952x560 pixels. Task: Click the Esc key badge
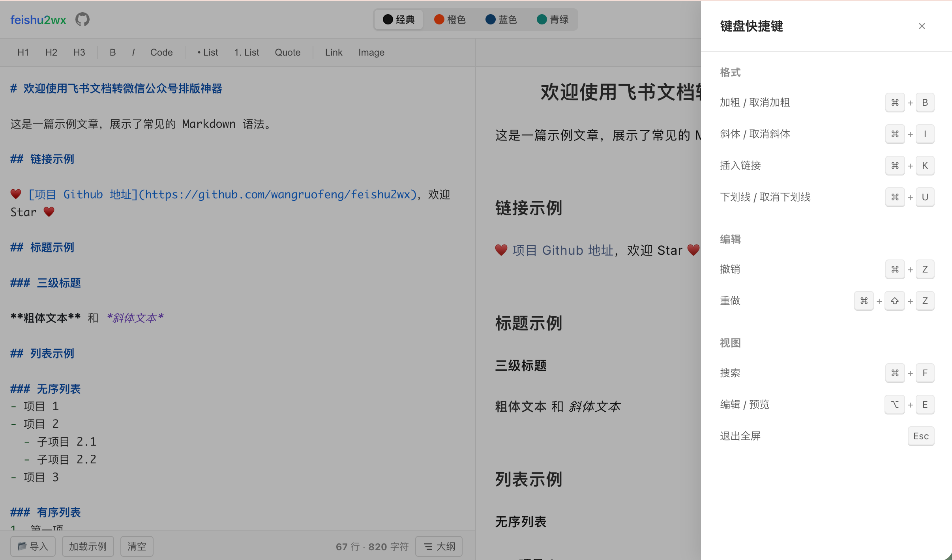point(921,436)
